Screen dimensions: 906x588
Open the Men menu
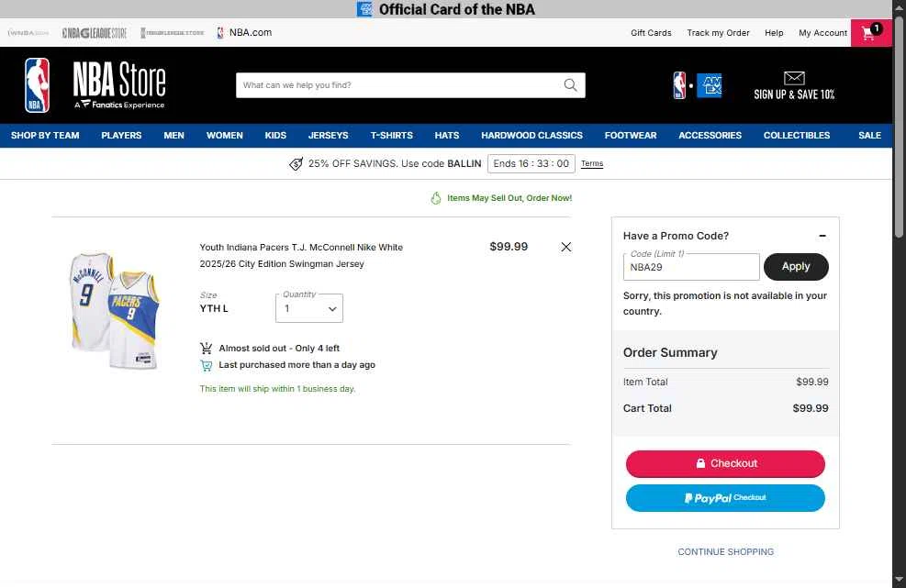tap(173, 135)
